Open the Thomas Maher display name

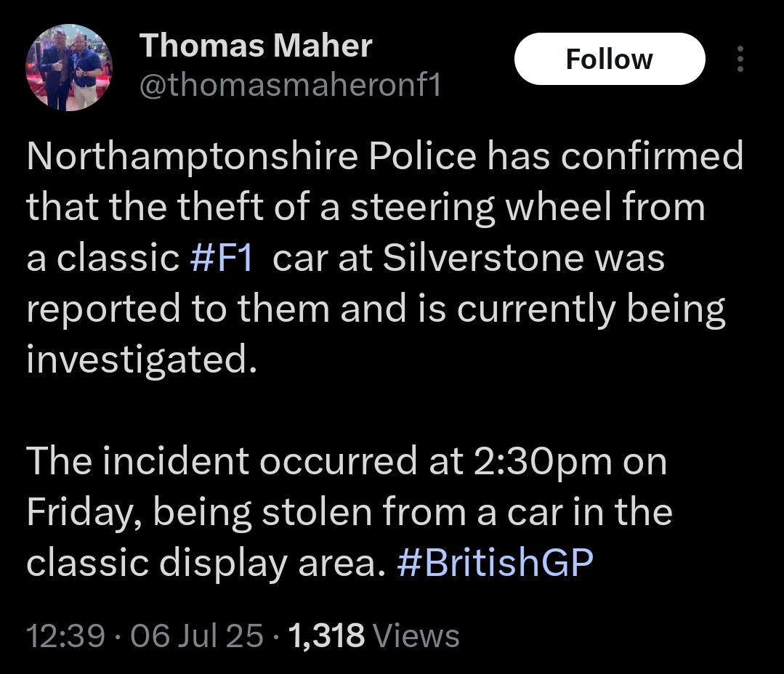[256, 46]
